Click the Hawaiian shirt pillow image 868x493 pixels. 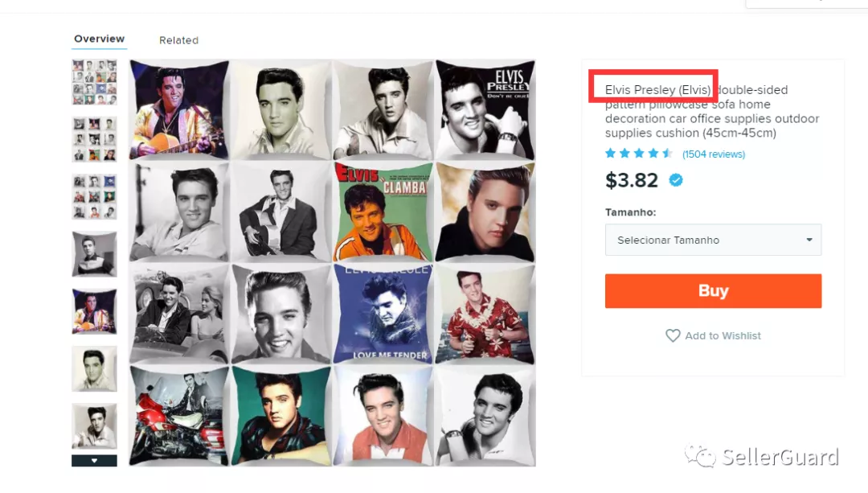(485, 314)
